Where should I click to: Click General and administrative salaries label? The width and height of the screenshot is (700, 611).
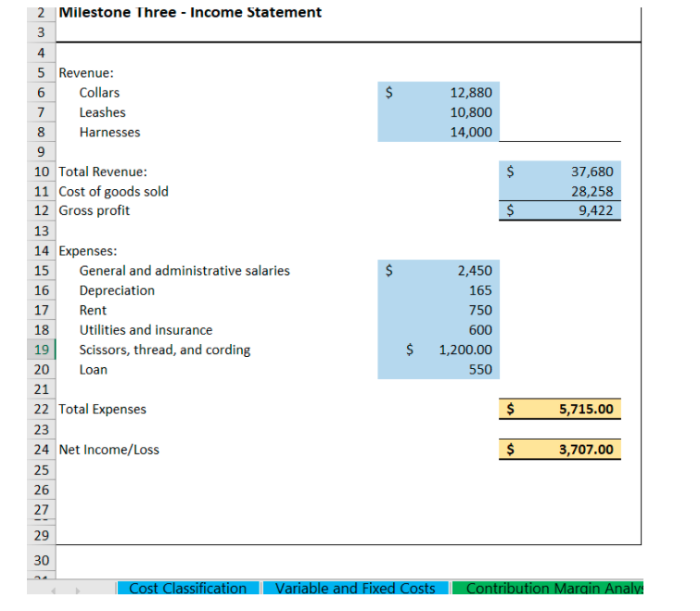[x=185, y=271]
